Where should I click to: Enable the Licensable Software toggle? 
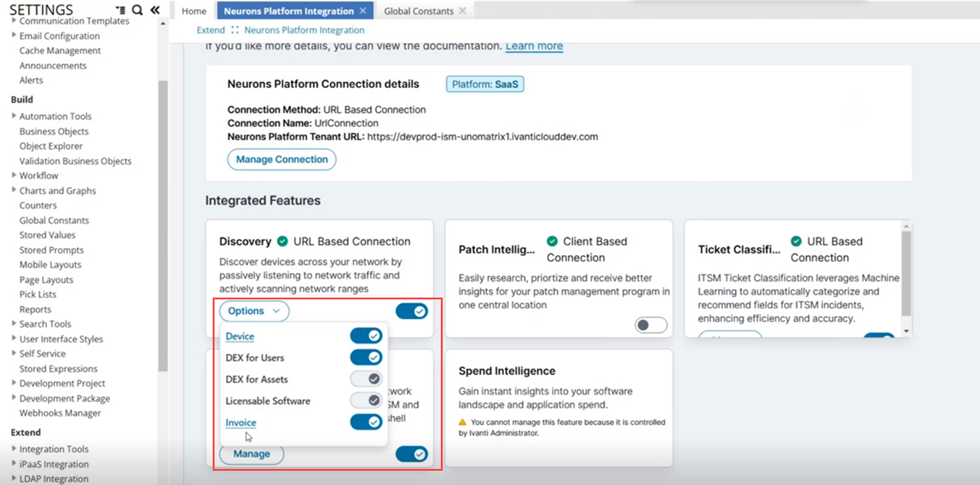coord(366,401)
